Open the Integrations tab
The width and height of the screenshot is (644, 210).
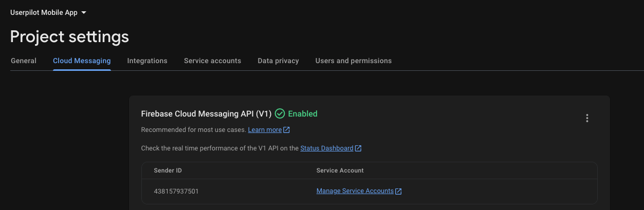[148, 61]
